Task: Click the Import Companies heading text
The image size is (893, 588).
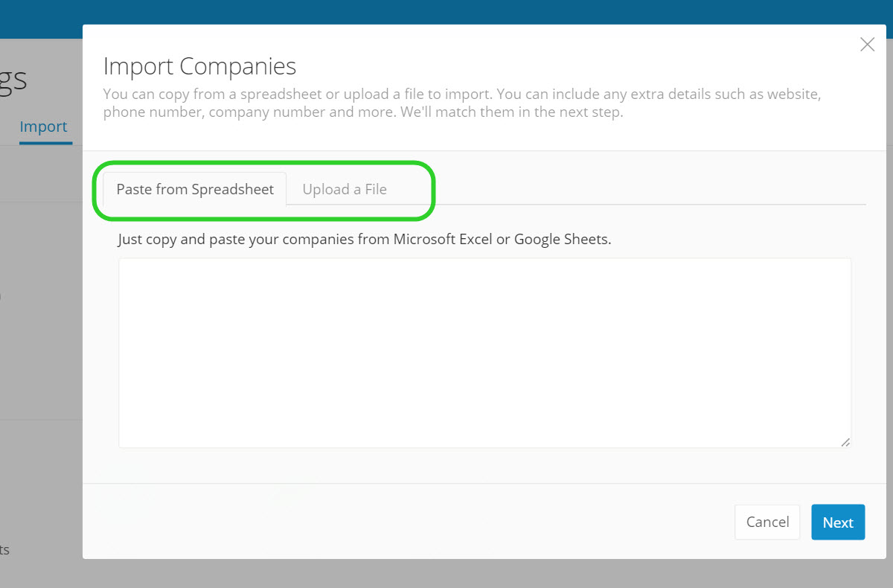Action: click(199, 66)
